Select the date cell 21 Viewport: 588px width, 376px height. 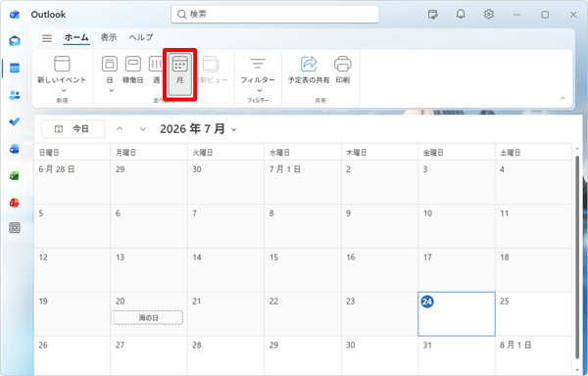pyautogui.click(x=225, y=314)
